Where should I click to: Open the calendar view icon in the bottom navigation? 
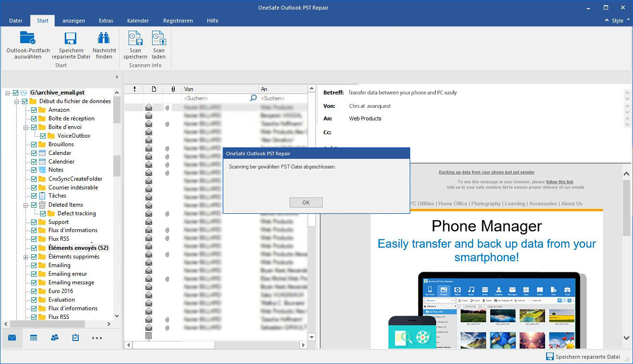pos(34,338)
